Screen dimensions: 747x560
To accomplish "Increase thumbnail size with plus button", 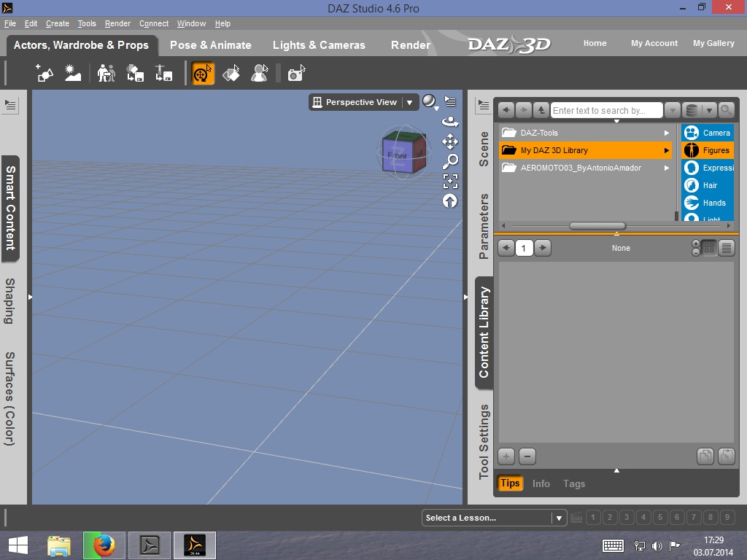I will point(695,244).
